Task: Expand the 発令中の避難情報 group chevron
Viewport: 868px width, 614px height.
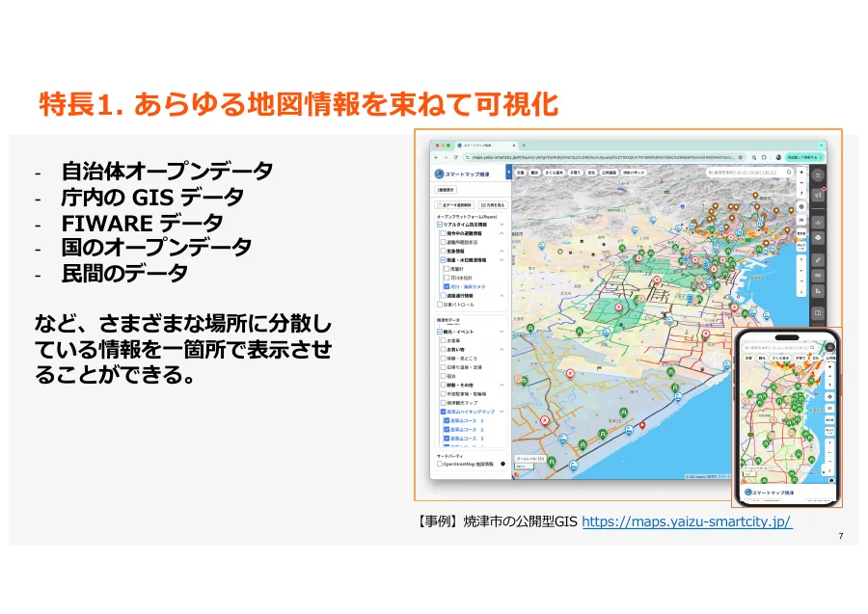Action: pos(502,233)
